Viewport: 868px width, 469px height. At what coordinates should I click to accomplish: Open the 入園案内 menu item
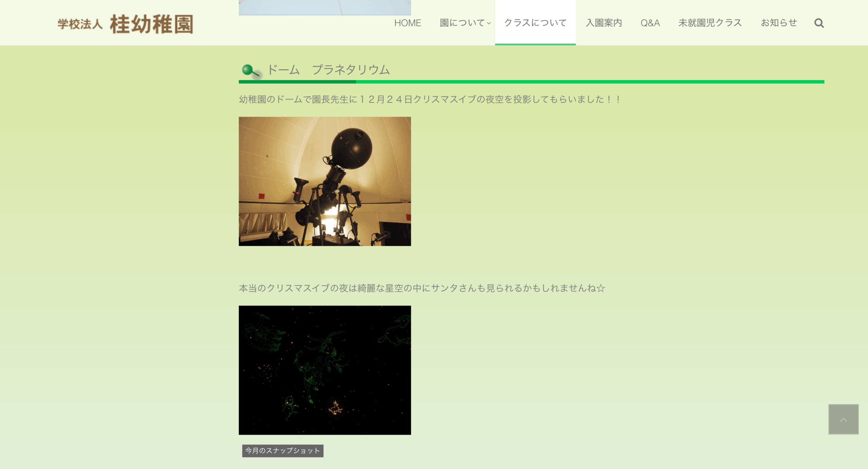tap(604, 23)
